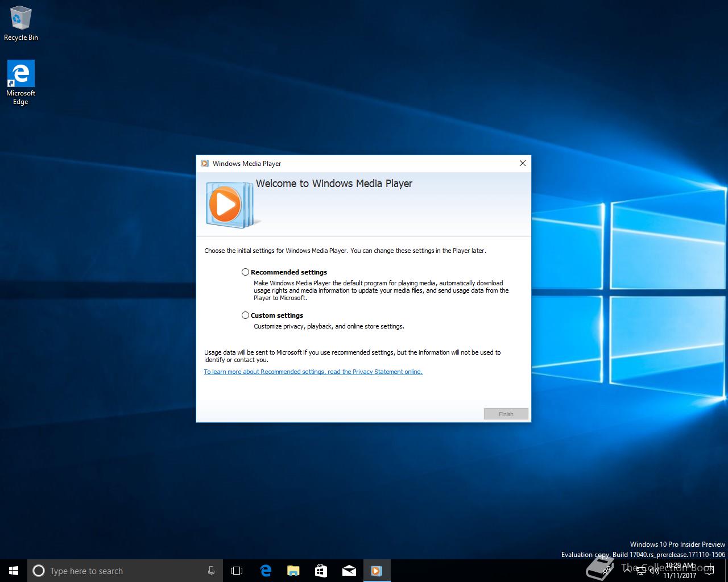
Task: Select the Custom settings radio button
Action: 245,315
